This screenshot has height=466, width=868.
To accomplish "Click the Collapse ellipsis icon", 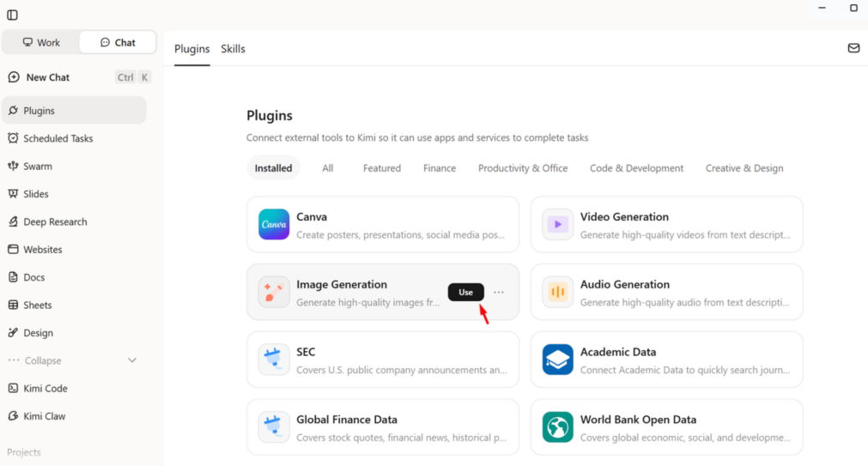I will [14, 360].
